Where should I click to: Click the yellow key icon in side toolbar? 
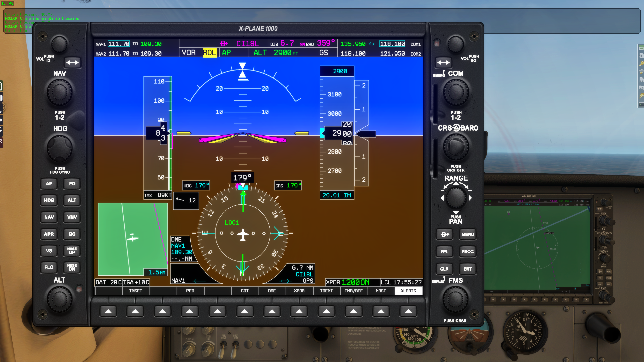[x=641, y=64]
